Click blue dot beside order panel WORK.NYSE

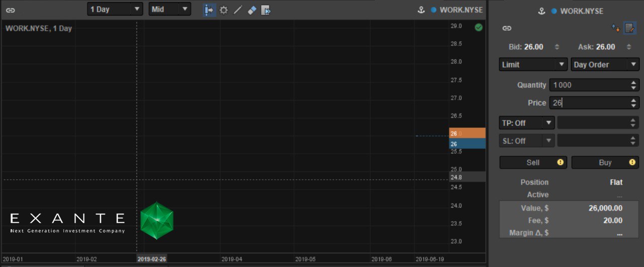[554, 11]
